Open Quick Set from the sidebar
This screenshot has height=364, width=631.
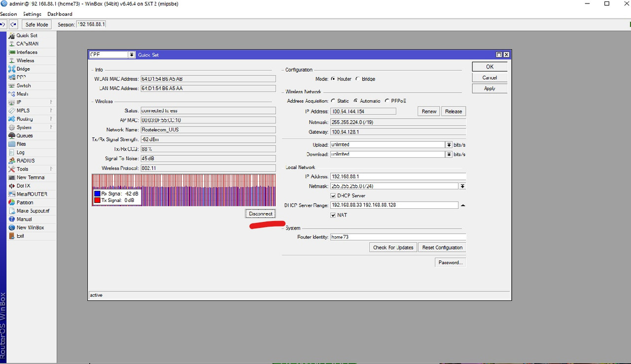pos(27,35)
